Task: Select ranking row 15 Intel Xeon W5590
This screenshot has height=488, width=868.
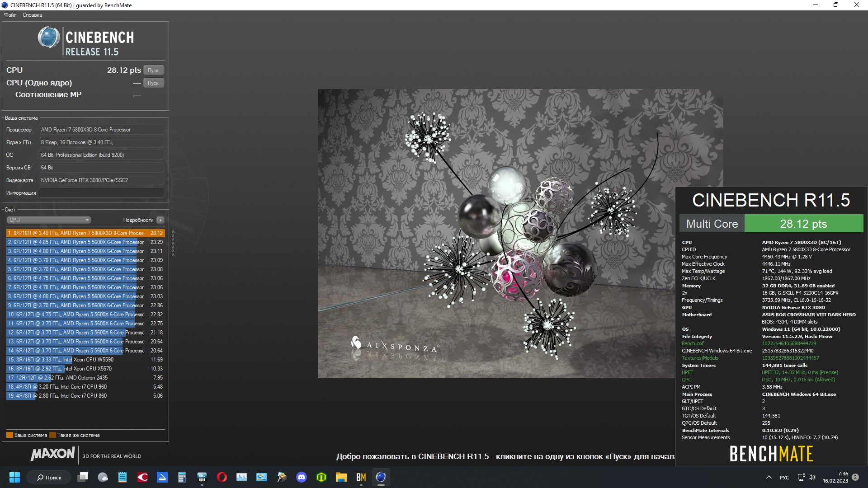Action: click(x=85, y=360)
